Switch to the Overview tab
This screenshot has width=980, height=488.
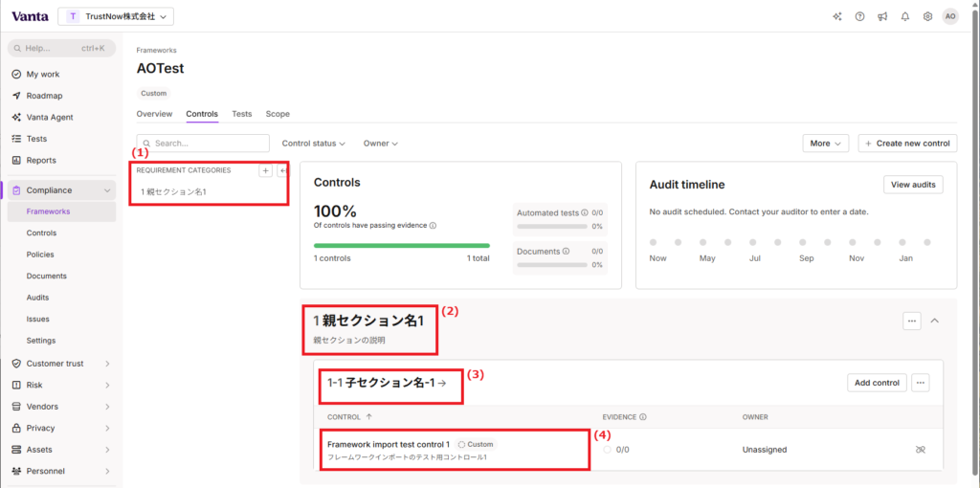click(154, 114)
